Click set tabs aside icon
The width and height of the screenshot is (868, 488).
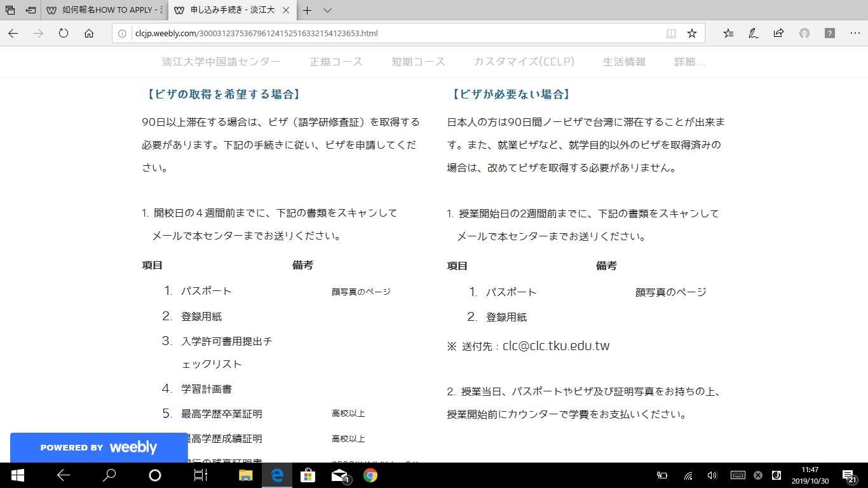[x=31, y=10]
